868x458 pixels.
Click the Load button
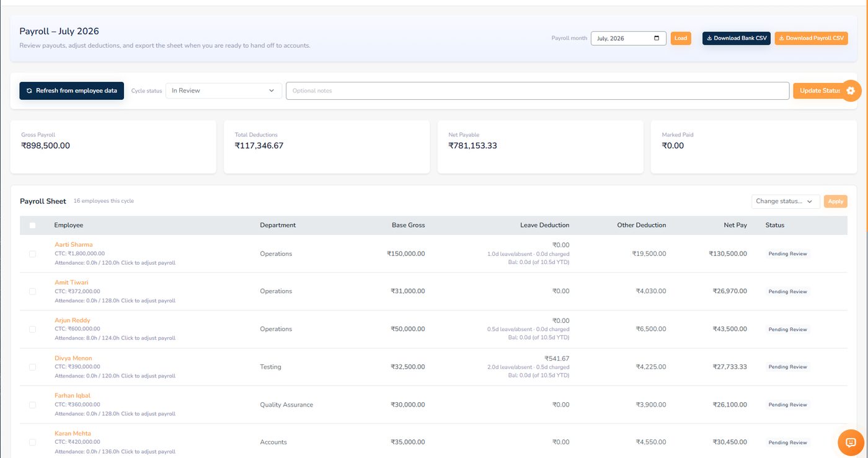pyautogui.click(x=681, y=38)
